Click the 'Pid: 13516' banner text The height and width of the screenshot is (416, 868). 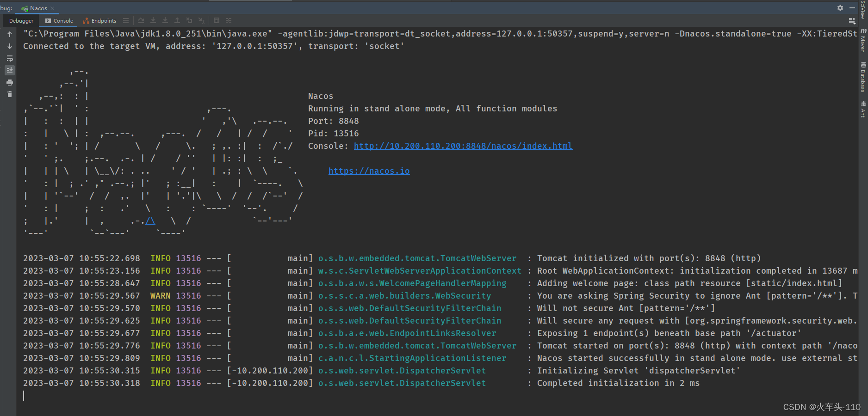pyautogui.click(x=333, y=134)
